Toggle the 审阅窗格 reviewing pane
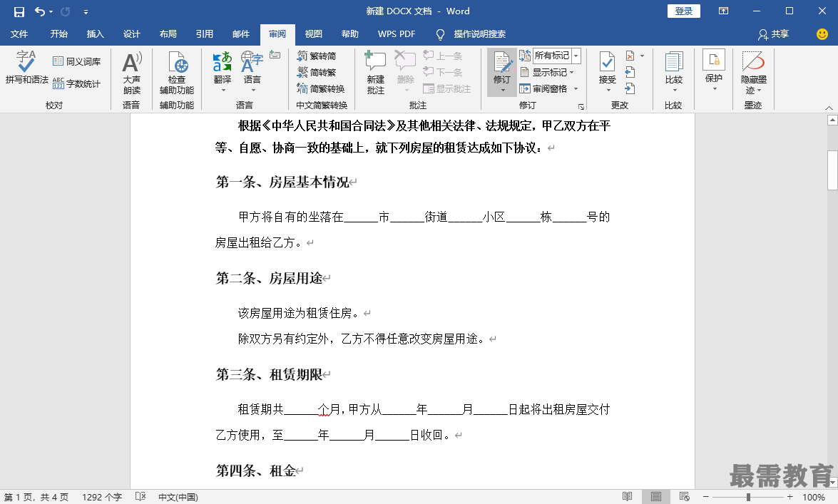Screen dimensions: 838x504 coord(543,88)
